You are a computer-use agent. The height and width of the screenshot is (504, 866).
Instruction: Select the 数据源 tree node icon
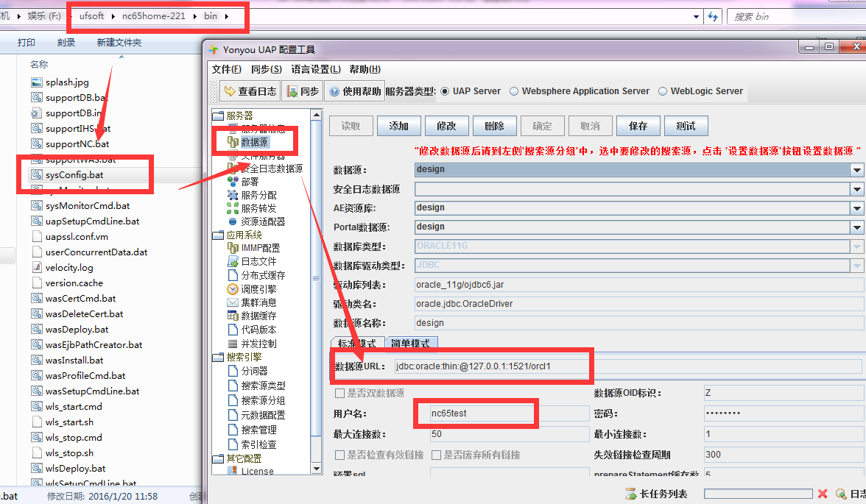[233, 142]
